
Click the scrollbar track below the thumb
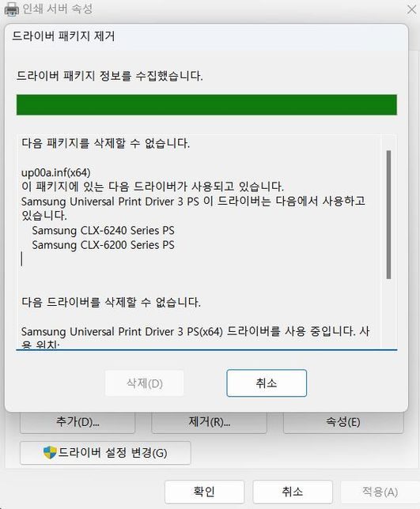click(388, 313)
